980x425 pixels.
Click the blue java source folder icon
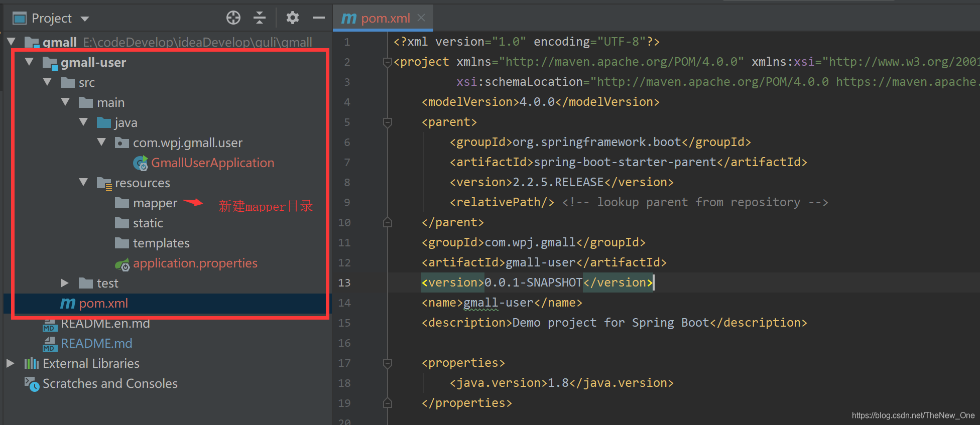point(104,122)
